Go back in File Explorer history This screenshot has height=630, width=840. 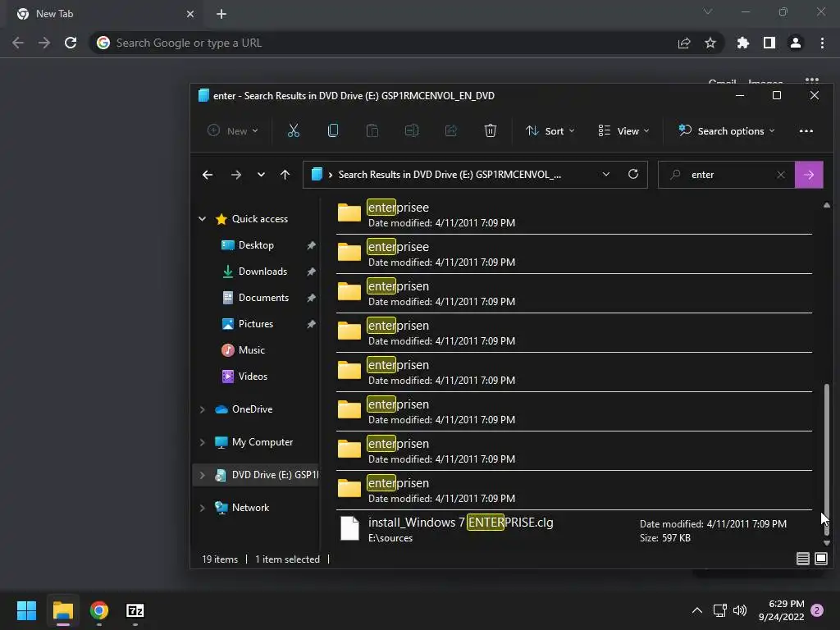(208, 175)
